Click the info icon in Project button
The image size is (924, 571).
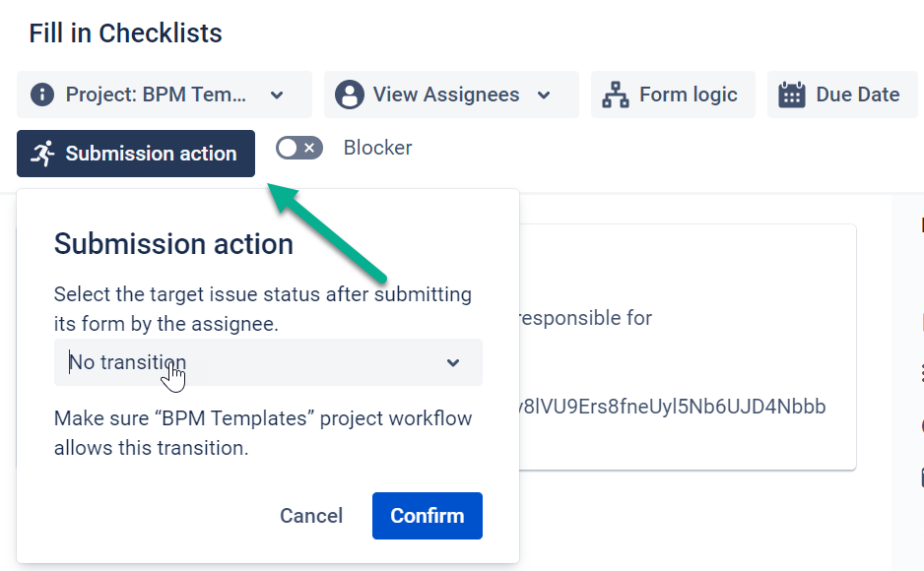[41, 95]
